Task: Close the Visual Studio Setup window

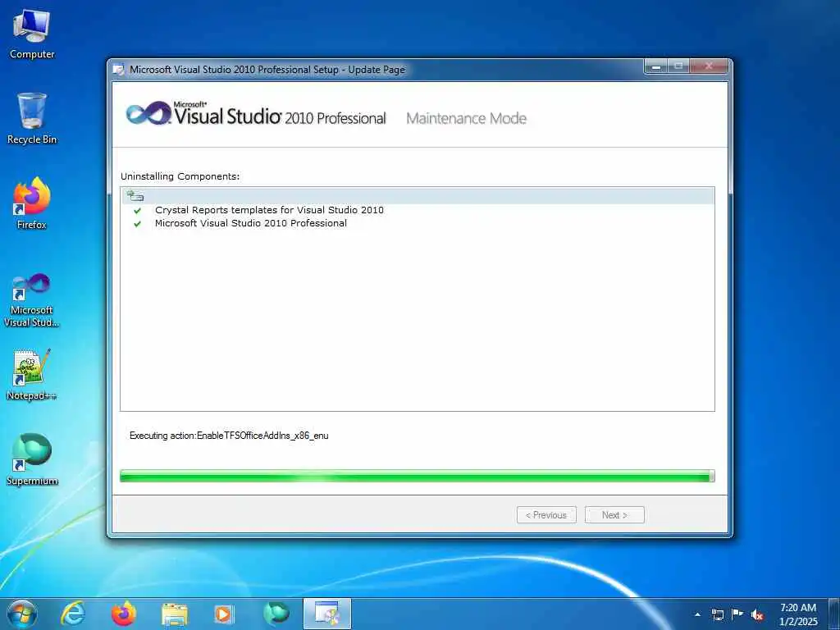Action: click(x=709, y=67)
